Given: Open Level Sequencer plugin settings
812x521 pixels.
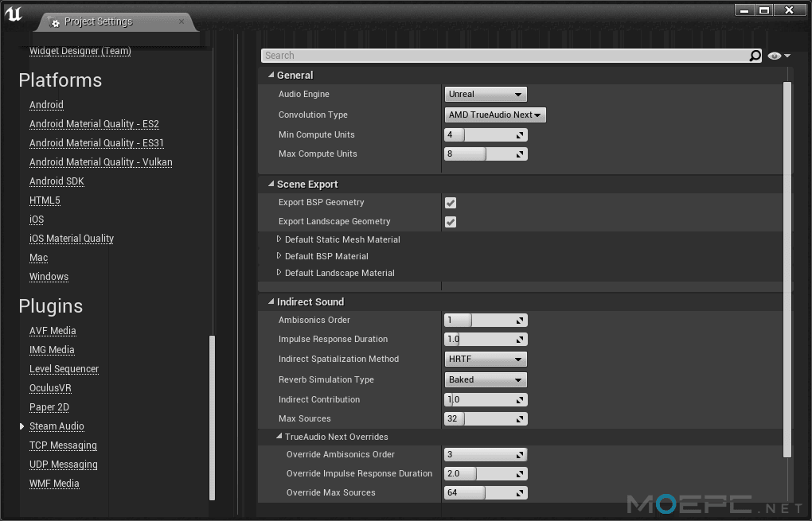Looking at the screenshot, I should tap(64, 369).
